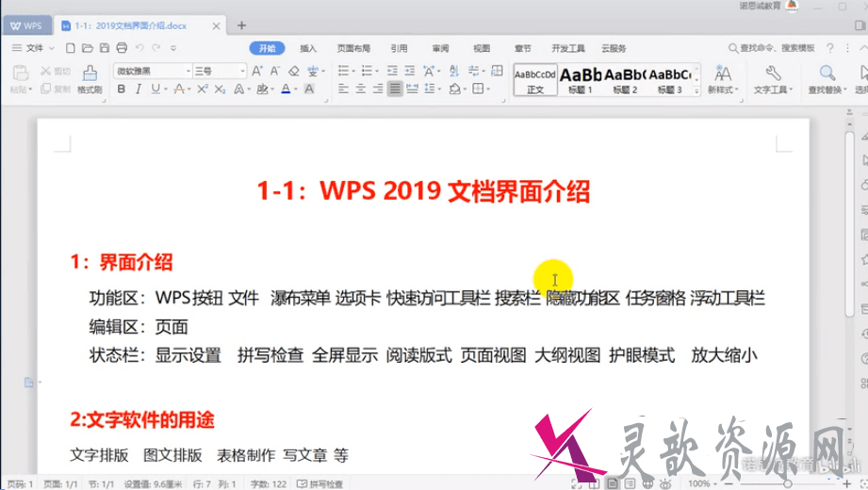Cut selection with 剪切 scissors

click(x=56, y=72)
